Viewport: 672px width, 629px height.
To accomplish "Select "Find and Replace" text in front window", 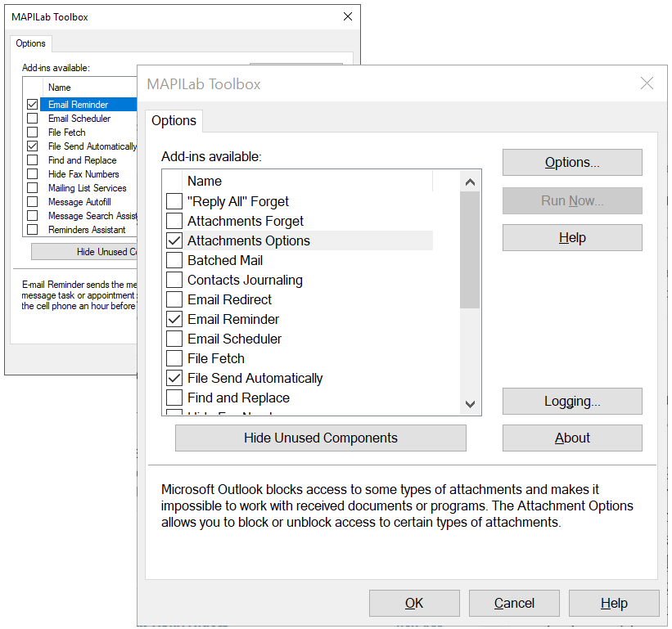I will coord(239,398).
